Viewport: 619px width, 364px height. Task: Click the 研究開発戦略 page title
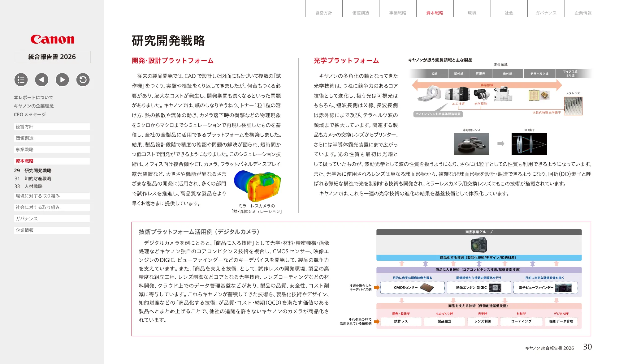pos(168,41)
